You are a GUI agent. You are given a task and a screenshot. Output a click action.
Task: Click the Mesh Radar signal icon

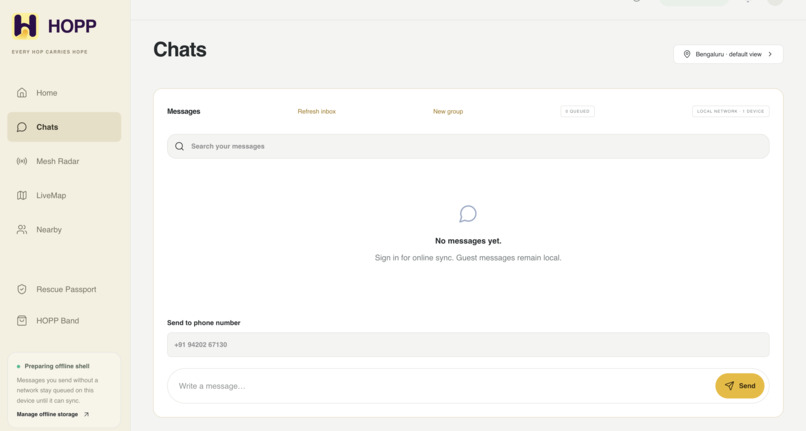[x=22, y=161]
